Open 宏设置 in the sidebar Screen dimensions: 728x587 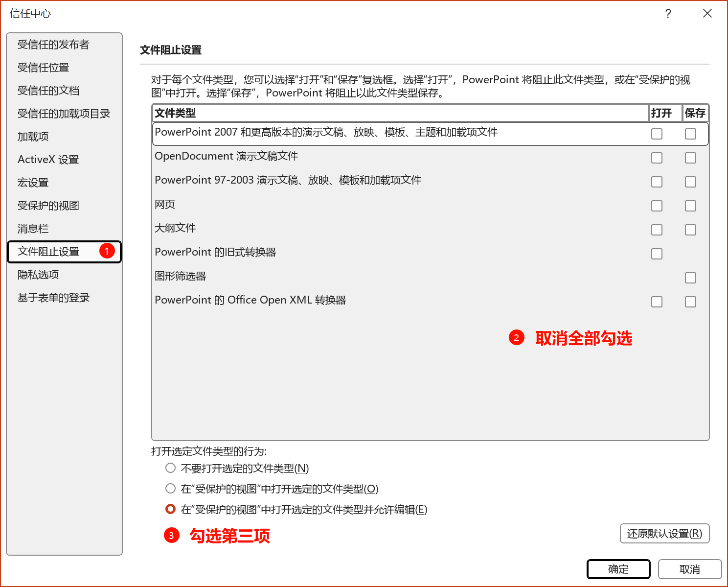point(33,182)
